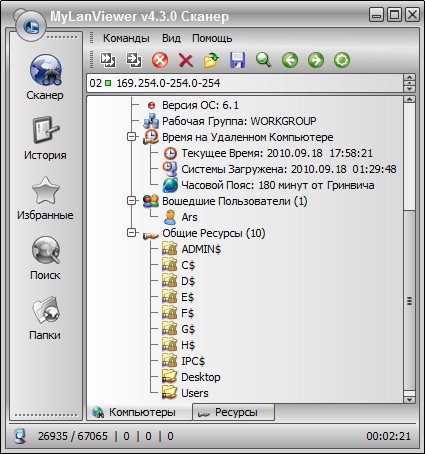Collapse Общие Ресурсы node
This screenshot has width=425, height=454.
132,233
